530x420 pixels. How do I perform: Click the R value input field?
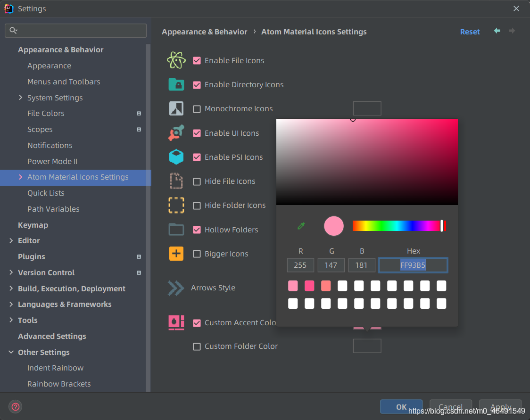(x=300, y=265)
